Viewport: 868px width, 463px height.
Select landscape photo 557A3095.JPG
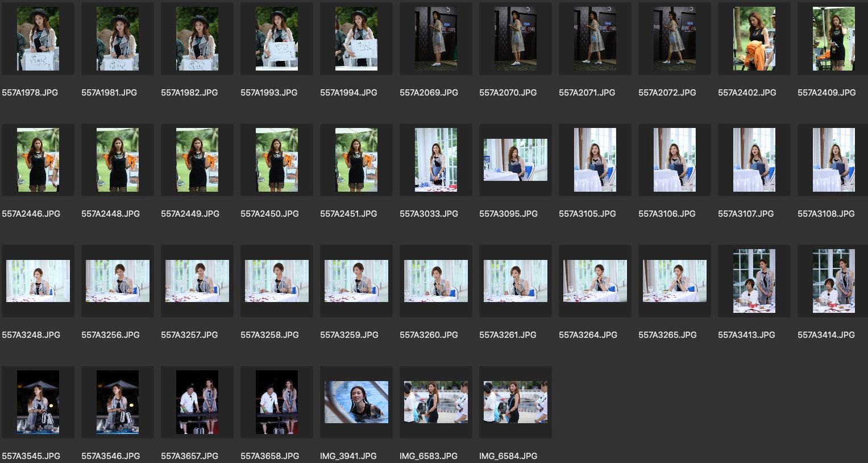coord(516,160)
